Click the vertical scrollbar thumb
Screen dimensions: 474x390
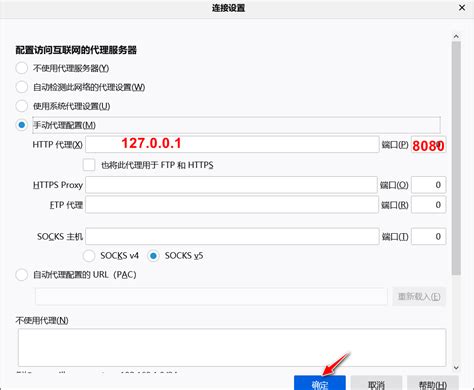click(456, 158)
